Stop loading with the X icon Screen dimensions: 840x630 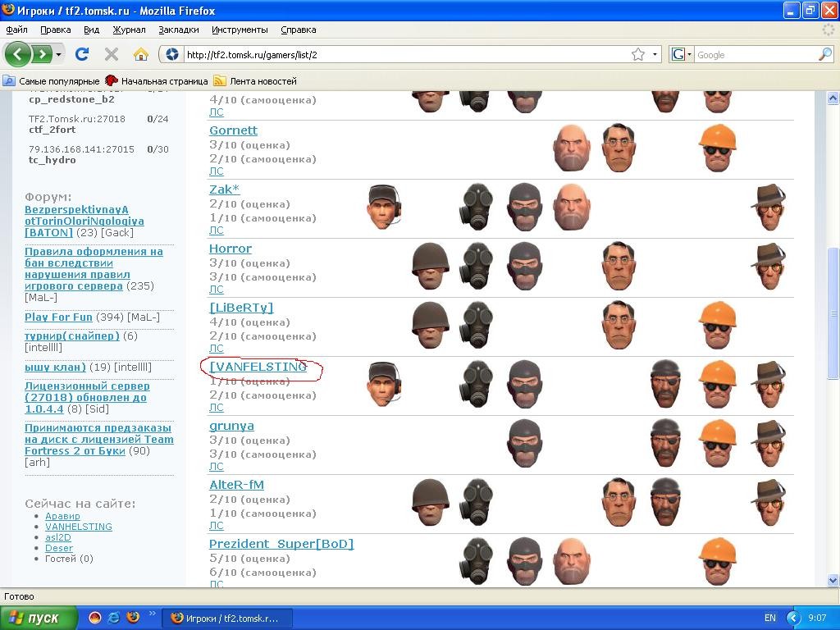112,54
